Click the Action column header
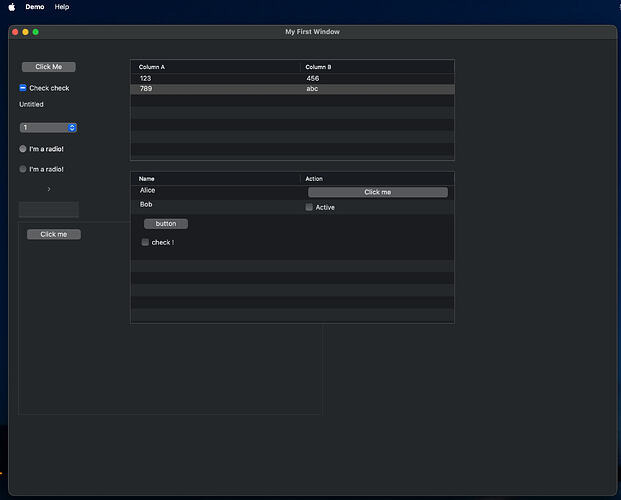This screenshot has height=500, width=621. tap(377, 179)
